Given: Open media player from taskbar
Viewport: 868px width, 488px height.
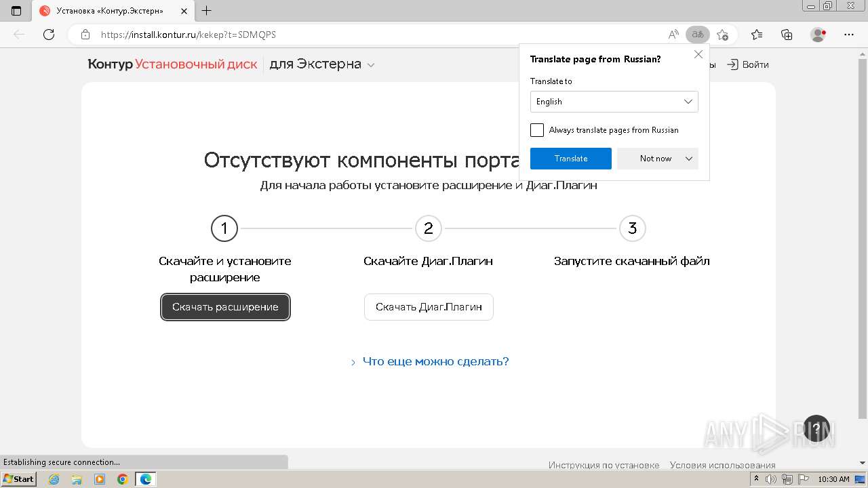Looking at the screenshot, I should [100, 479].
